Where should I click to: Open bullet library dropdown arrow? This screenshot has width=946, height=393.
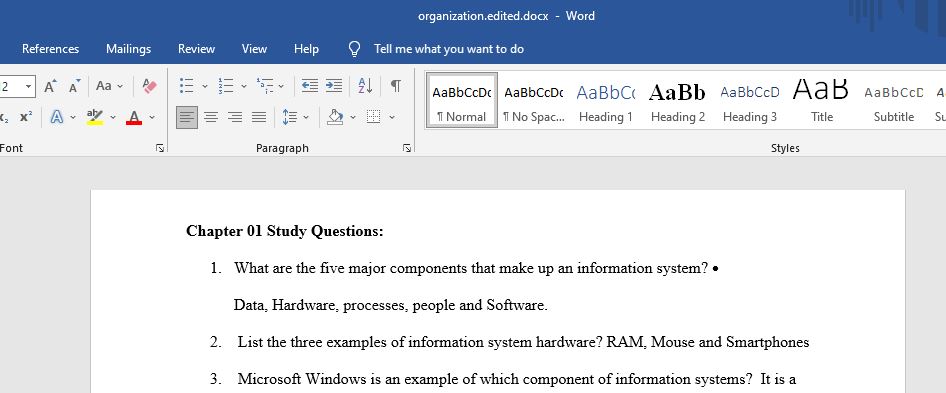[x=205, y=86]
